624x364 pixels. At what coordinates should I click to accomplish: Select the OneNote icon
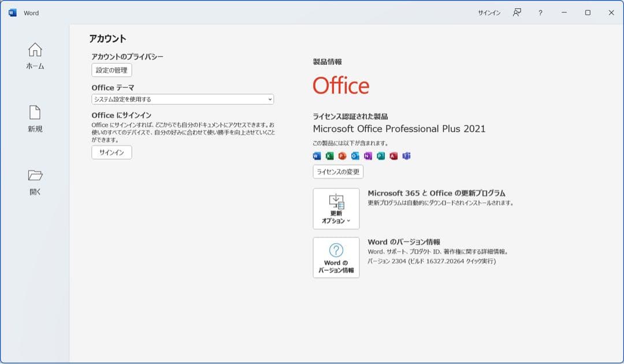(x=368, y=155)
